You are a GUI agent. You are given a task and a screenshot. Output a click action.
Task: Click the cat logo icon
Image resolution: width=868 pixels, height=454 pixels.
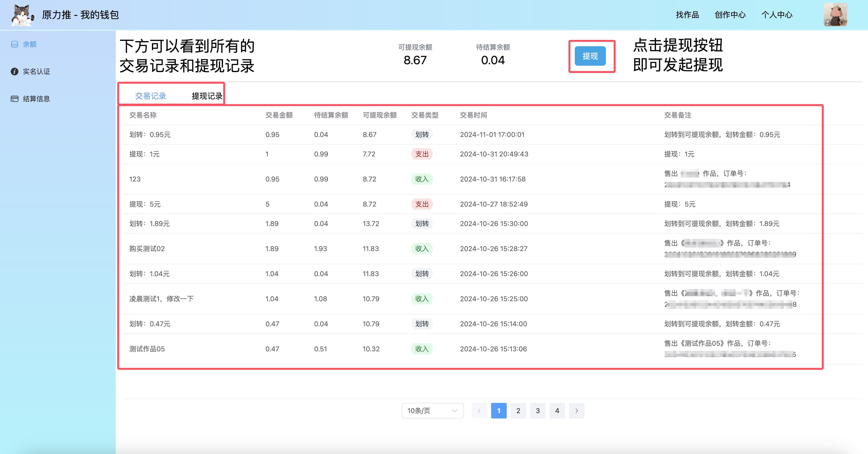[23, 15]
